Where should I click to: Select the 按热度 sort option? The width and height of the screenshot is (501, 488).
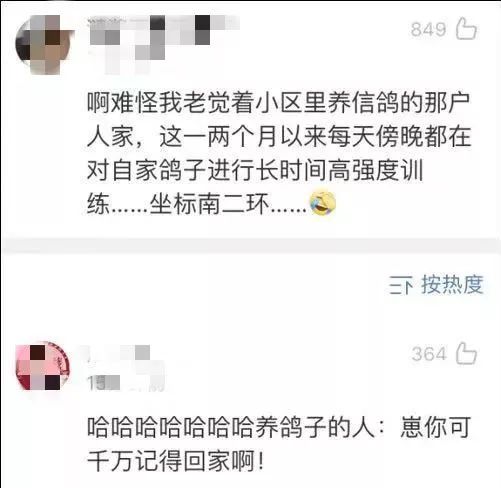[452, 285]
